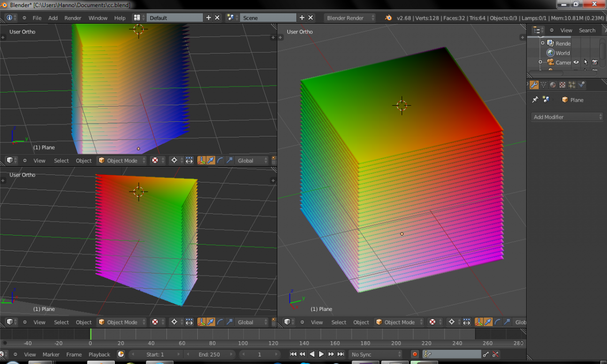Open the Texture tab checkerboard icon
This screenshot has width=607, height=364.
(562, 85)
